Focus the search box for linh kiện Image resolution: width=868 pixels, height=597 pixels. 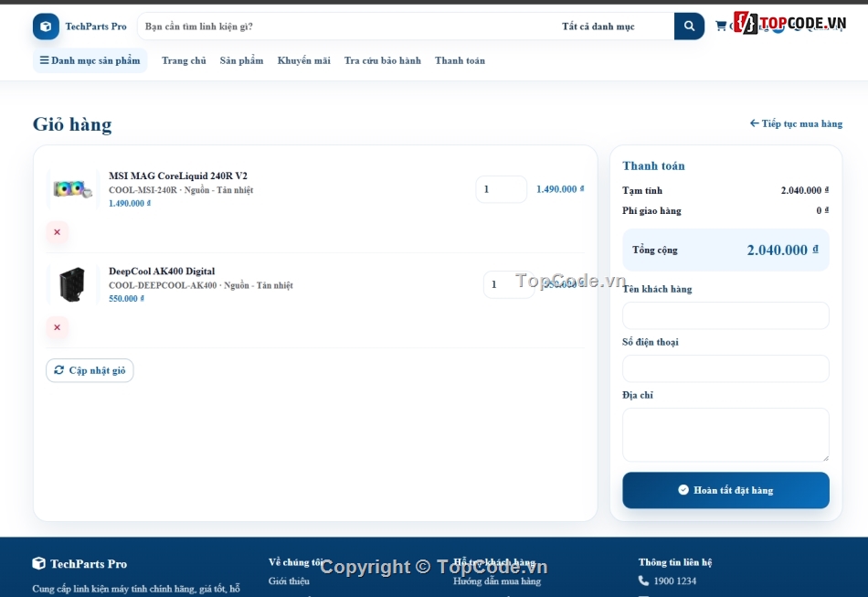346,26
